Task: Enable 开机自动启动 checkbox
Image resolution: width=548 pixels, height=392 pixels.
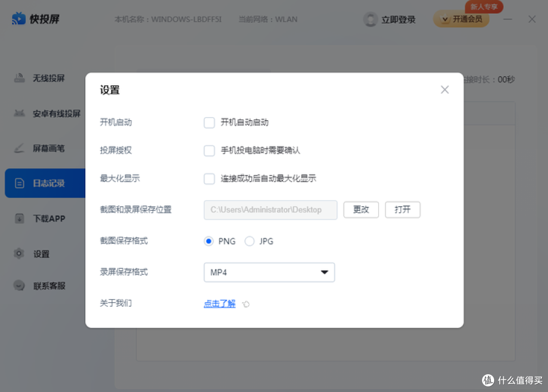Action: pyautogui.click(x=209, y=123)
